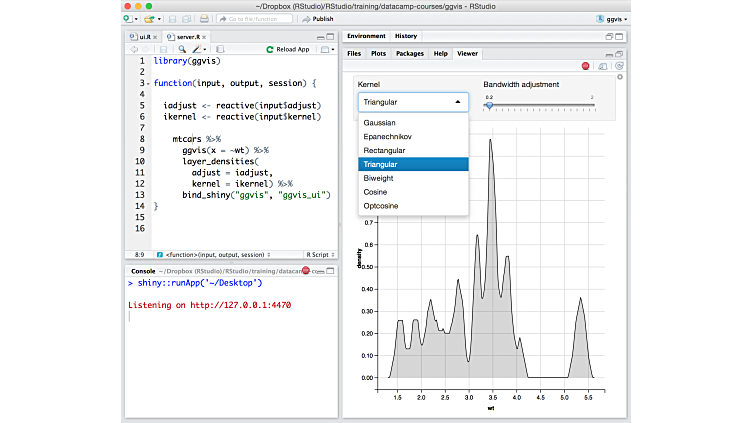This screenshot has height=423, width=752.
Task: Click the Publish button
Action: click(x=316, y=18)
